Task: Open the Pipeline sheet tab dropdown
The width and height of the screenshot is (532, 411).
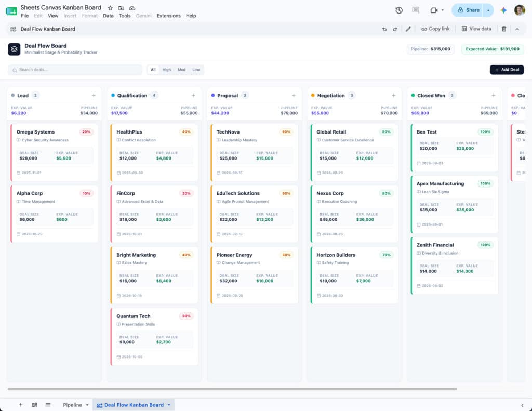Action: click(x=87, y=405)
